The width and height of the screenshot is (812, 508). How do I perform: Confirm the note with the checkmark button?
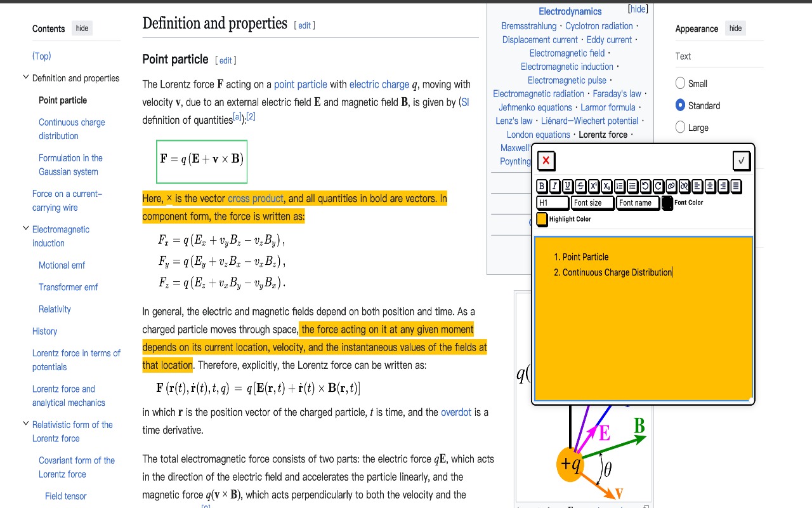[741, 161]
